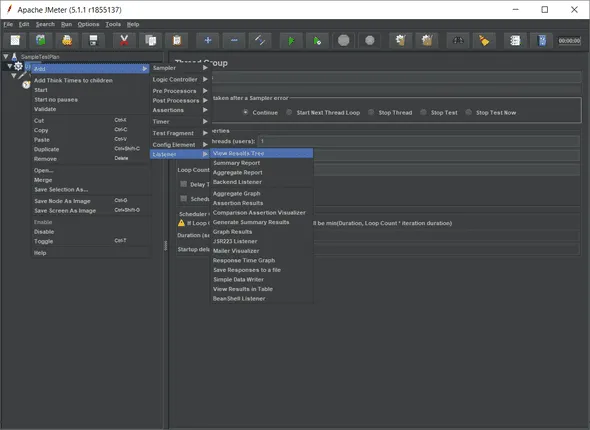Select the Stop Test Now radio button
The width and height of the screenshot is (590, 430).
pyautogui.click(x=468, y=112)
